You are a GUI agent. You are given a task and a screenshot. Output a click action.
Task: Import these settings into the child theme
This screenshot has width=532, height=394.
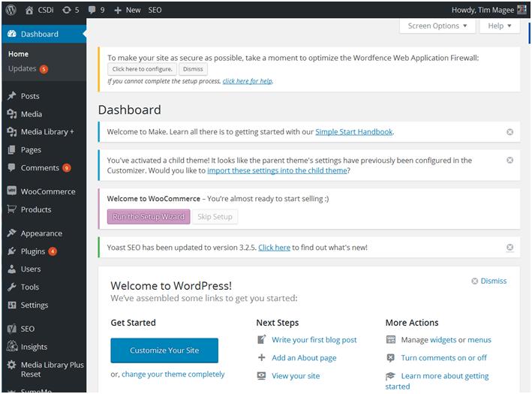click(277, 170)
